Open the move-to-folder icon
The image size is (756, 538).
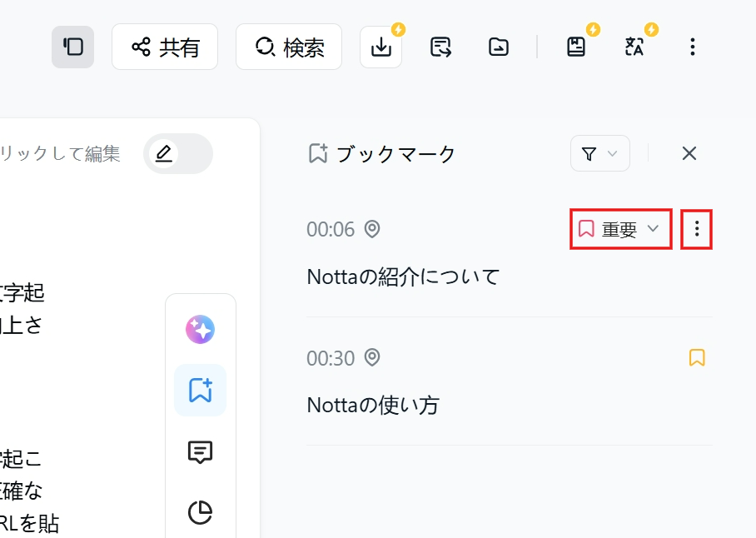(x=498, y=47)
